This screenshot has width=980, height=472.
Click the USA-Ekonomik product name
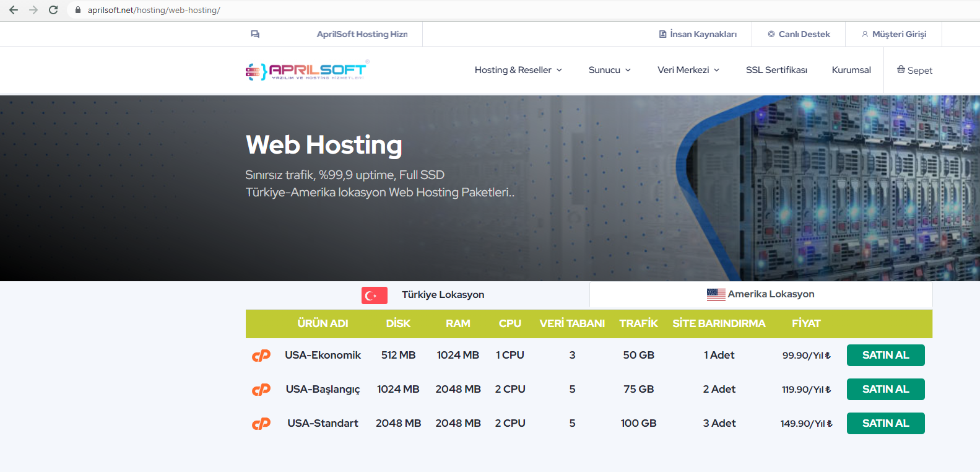pos(323,355)
